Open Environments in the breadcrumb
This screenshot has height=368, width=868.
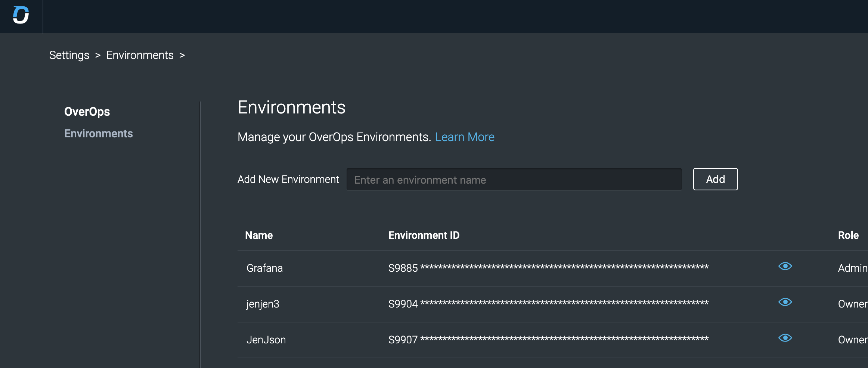coord(140,55)
